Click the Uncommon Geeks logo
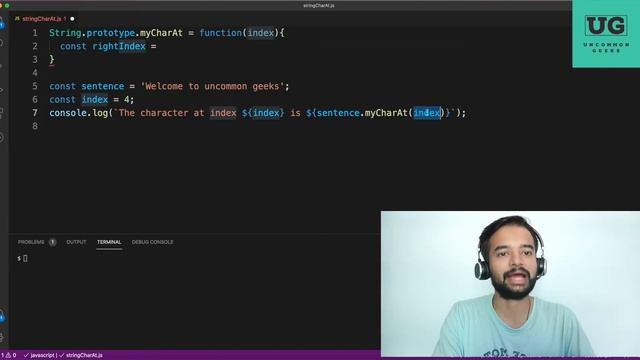Image resolution: width=640 pixels, height=360 pixels. (606, 34)
